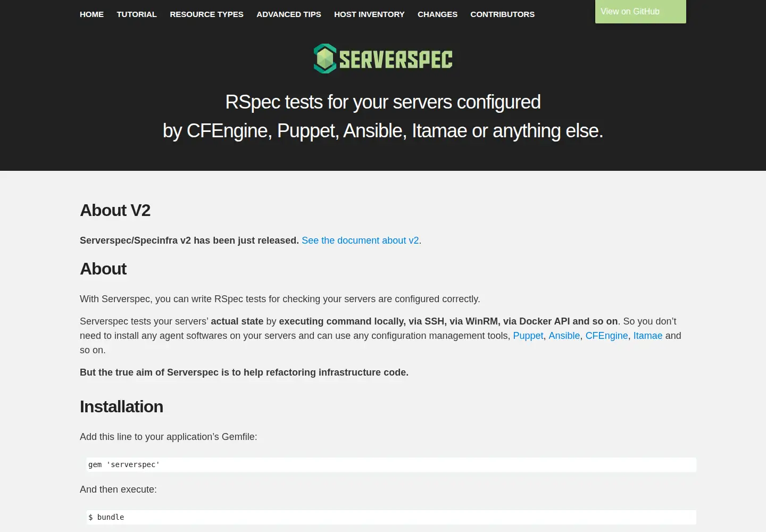Click the Itamae link
The width and height of the screenshot is (766, 532).
click(x=647, y=336)
